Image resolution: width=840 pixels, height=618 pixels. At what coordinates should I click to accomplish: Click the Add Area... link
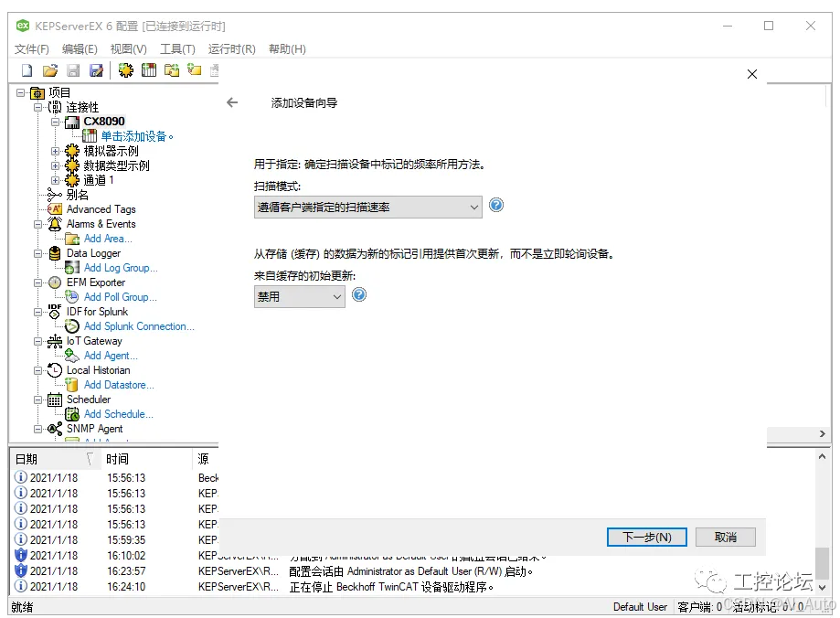[x=108, y=239]
